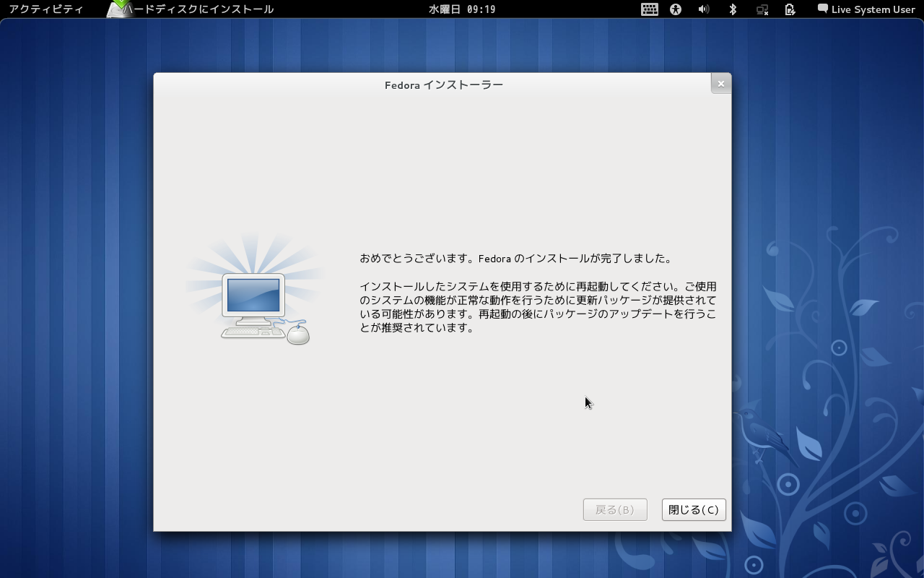The image size is (924, 578).
Task: Click the 閉じる(C) button
Action: pyautogui.click(x=694, y=509)
